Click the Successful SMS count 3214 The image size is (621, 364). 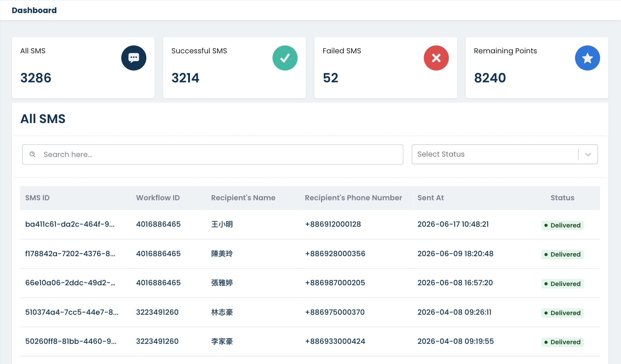(x=185, y=78)
